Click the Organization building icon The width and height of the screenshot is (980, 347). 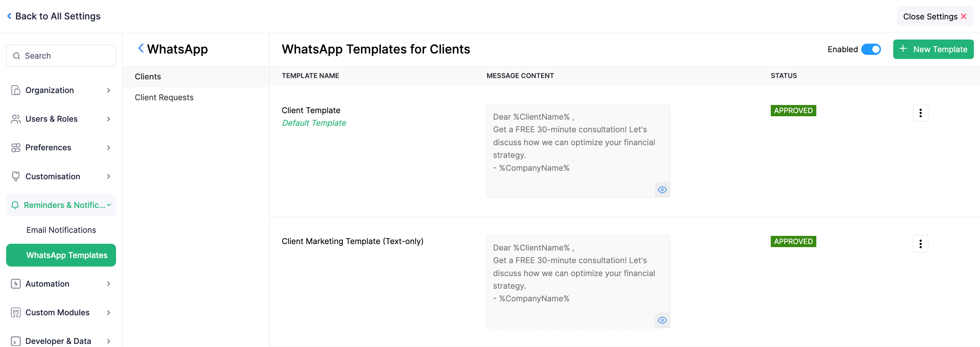pos(16,90)
